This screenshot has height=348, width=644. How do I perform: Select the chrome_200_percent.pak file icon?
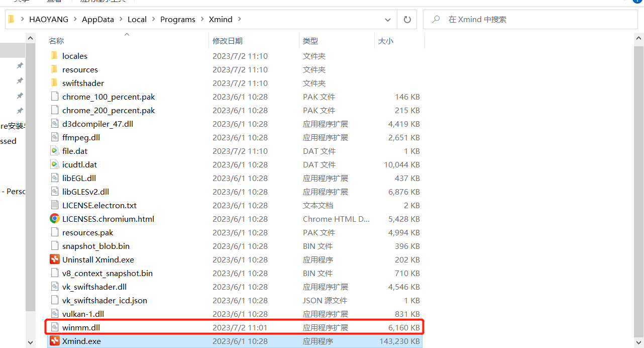(54, 110)
